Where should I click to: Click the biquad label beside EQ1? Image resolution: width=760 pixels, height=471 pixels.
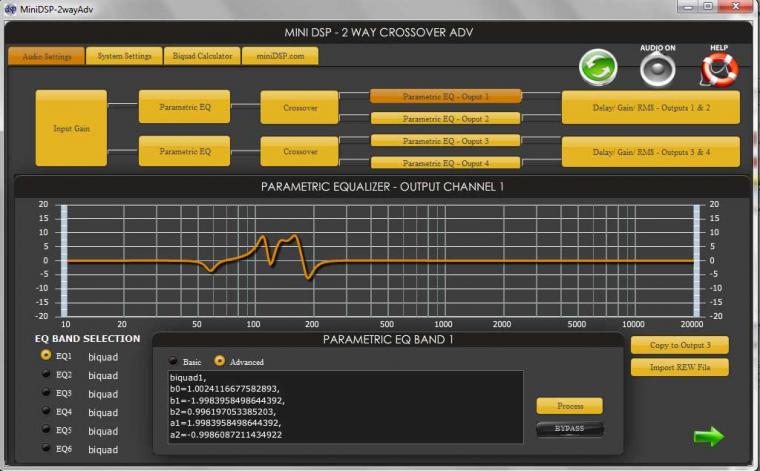pos(103,357)
